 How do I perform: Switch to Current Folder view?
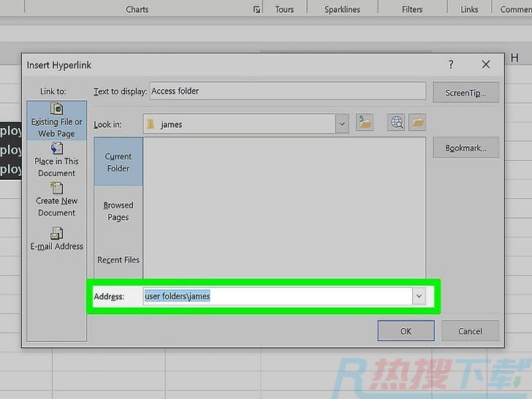coord(118,161)
